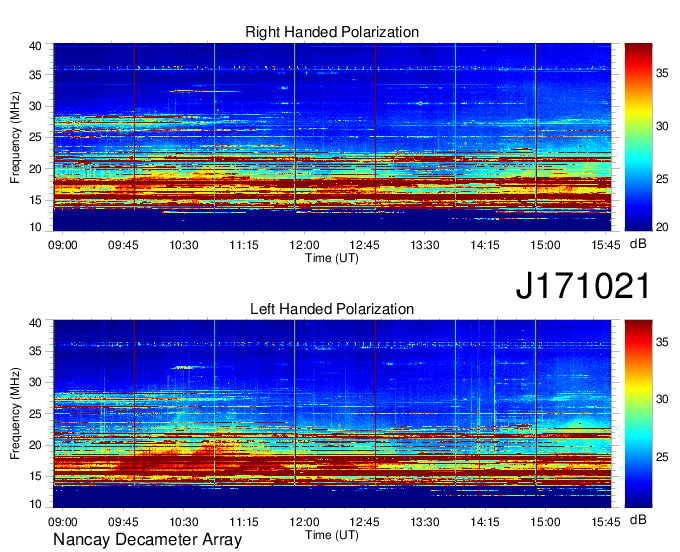Click the Left Handed Polarization color bar

coord(638,414)
